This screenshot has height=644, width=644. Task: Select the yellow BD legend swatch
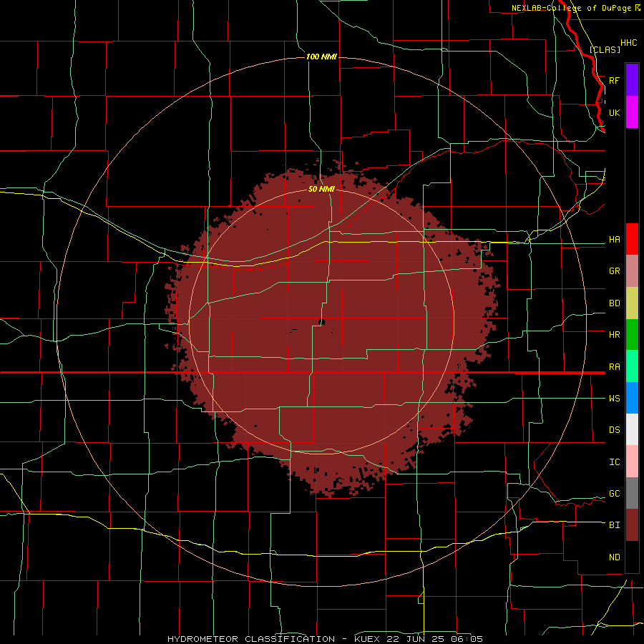[x=632, y=303]
